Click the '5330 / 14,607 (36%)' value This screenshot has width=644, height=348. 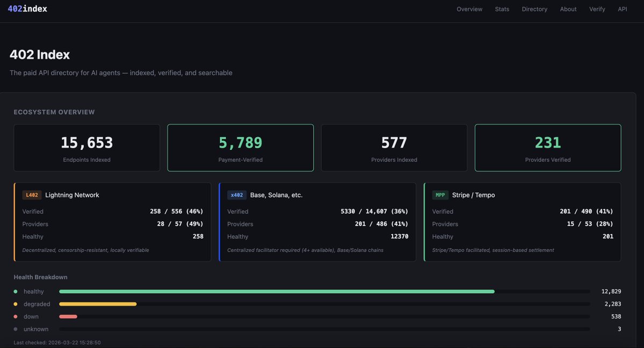374,211
